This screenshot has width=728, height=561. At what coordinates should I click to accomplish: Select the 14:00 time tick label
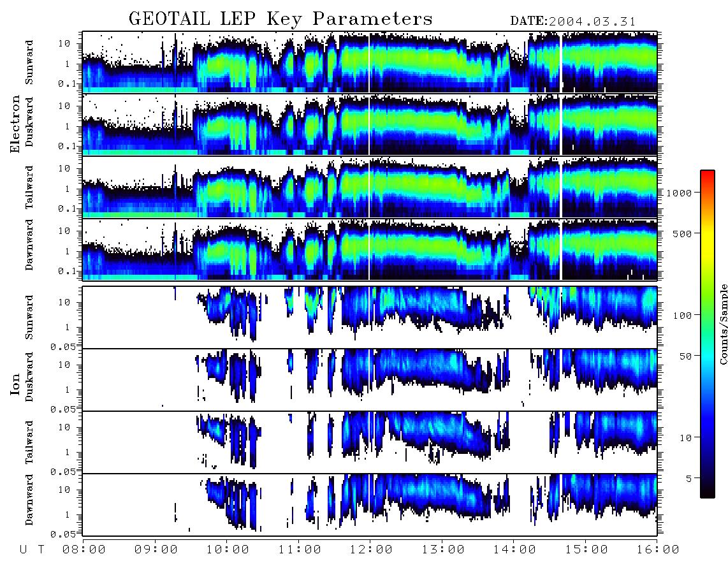click(514, 550)
